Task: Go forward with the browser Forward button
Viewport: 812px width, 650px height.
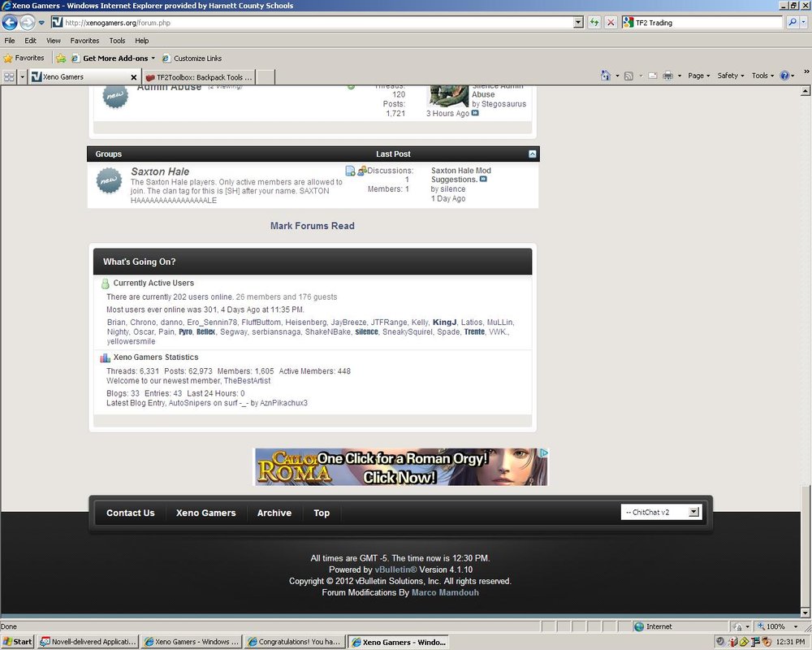Action: 28,22
